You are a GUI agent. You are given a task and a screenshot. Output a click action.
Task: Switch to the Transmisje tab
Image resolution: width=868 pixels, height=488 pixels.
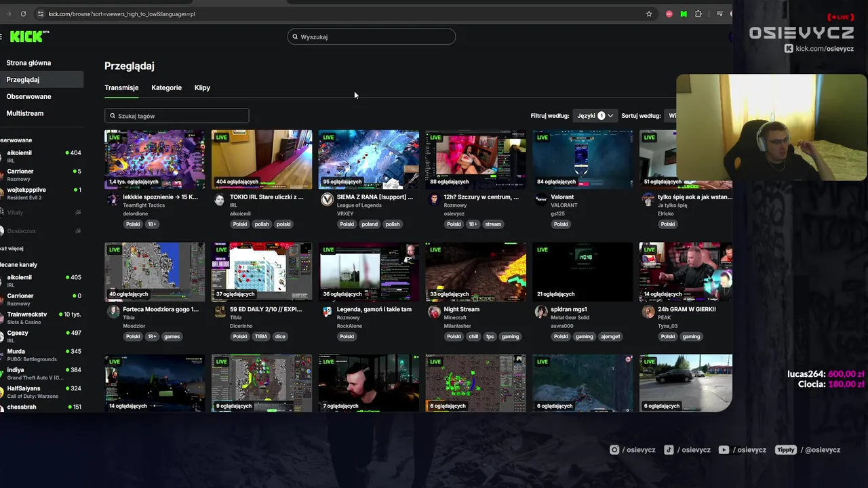pyautogui.click(x=121, y=87)
